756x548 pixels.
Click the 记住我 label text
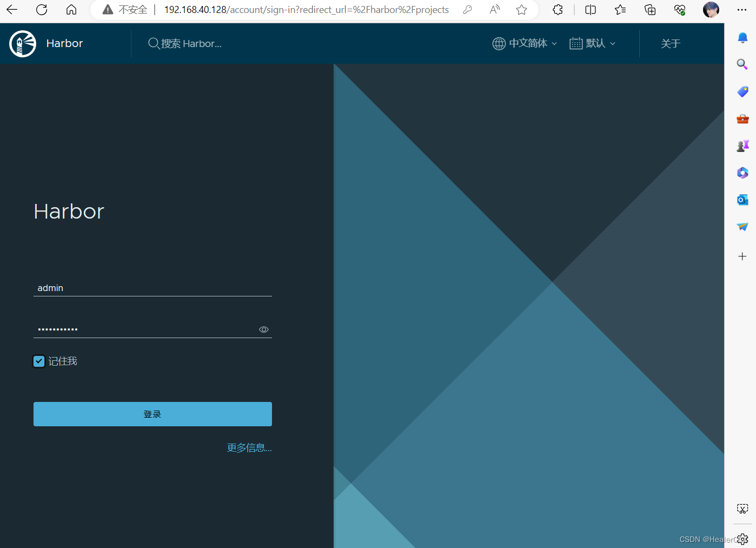coord(63,361)
